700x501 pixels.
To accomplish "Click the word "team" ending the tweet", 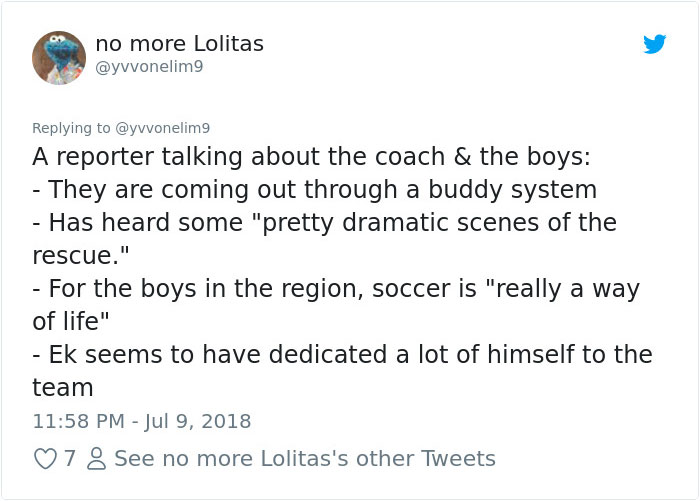I will point(62,388).
